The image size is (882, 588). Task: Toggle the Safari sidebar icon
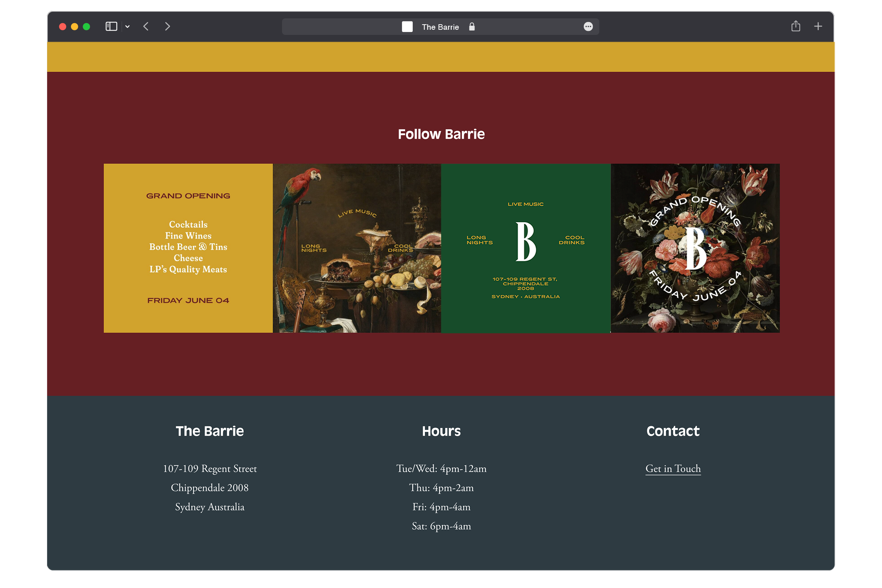[x=111, y=26]
